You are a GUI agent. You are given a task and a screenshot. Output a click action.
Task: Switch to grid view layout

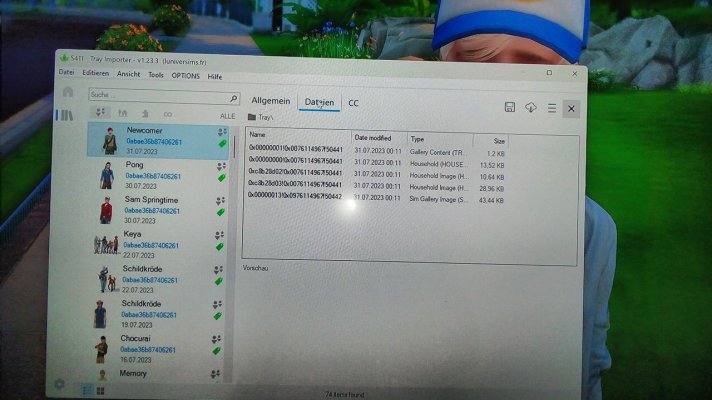(x=100, y=390)
